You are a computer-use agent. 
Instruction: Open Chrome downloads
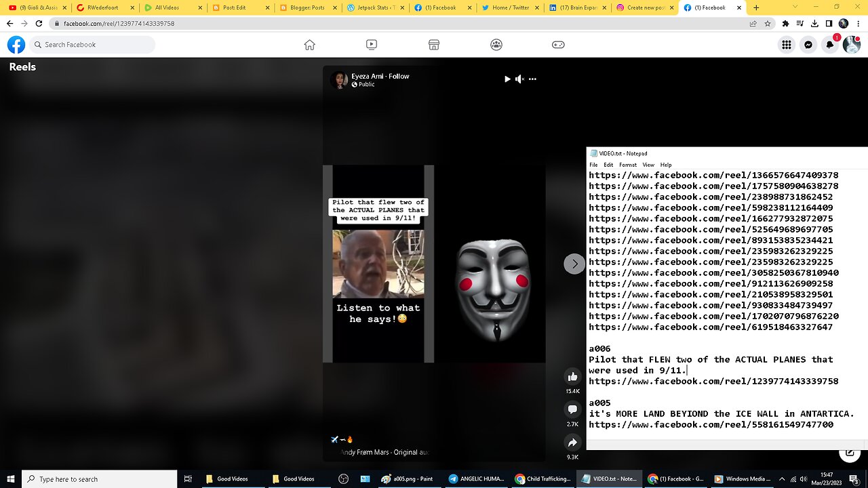coord(814,23)
